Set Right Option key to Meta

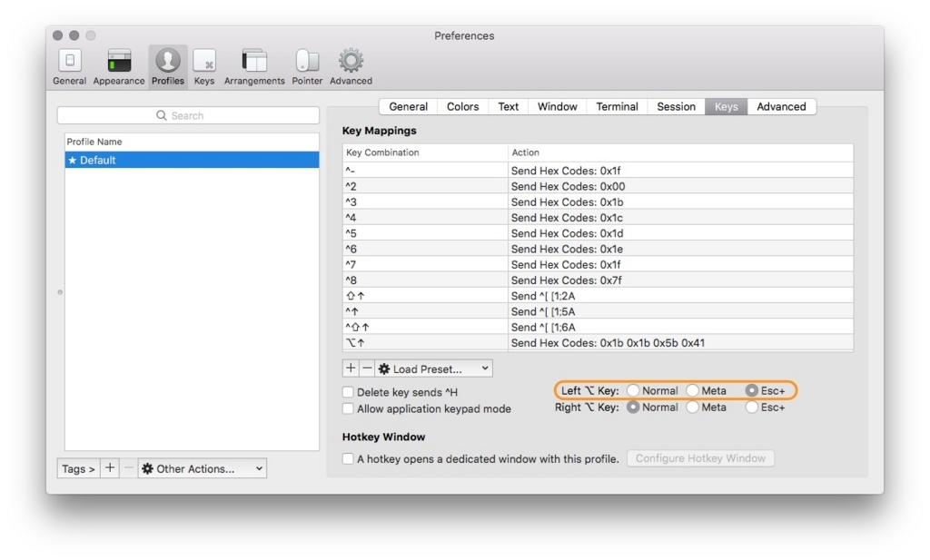[692, 408]
